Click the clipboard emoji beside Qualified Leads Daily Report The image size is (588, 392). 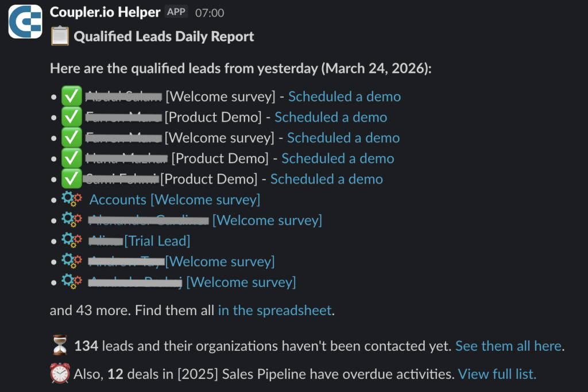point(60,36)
